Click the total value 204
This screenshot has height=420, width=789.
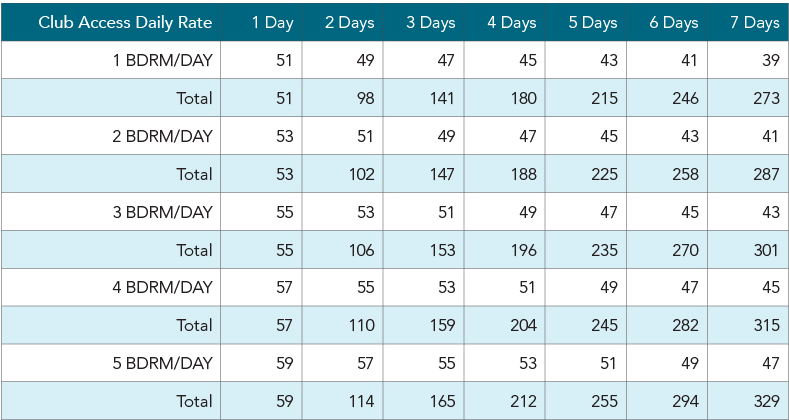coord(521,325)
